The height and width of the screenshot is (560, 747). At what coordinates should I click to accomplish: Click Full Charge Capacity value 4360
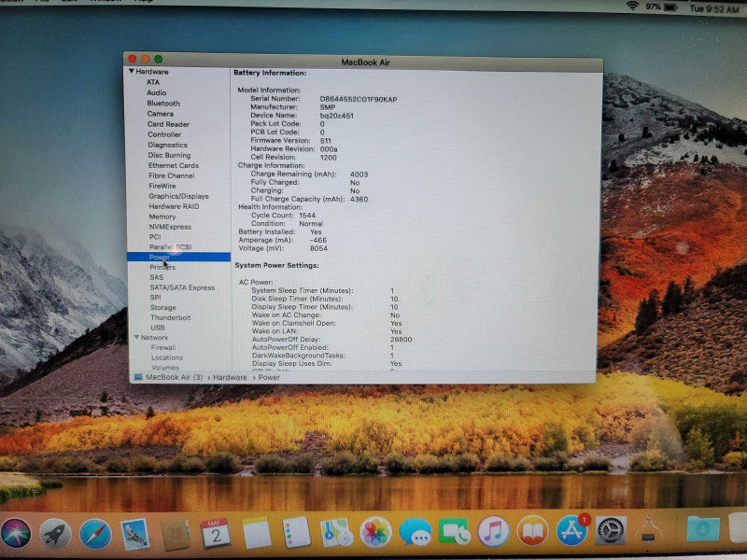coord(359,199)
